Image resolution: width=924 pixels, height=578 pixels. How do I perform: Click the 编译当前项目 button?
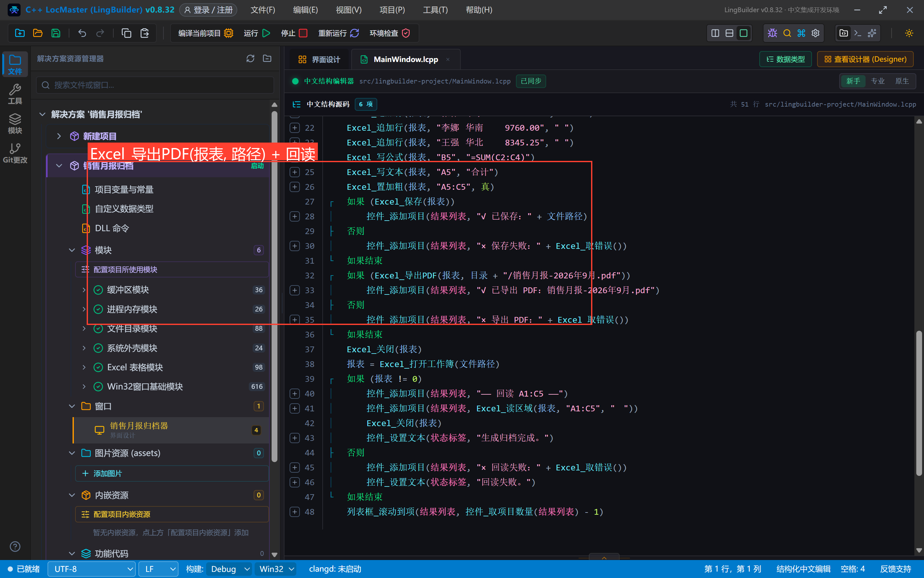click(x=205, y=33)
